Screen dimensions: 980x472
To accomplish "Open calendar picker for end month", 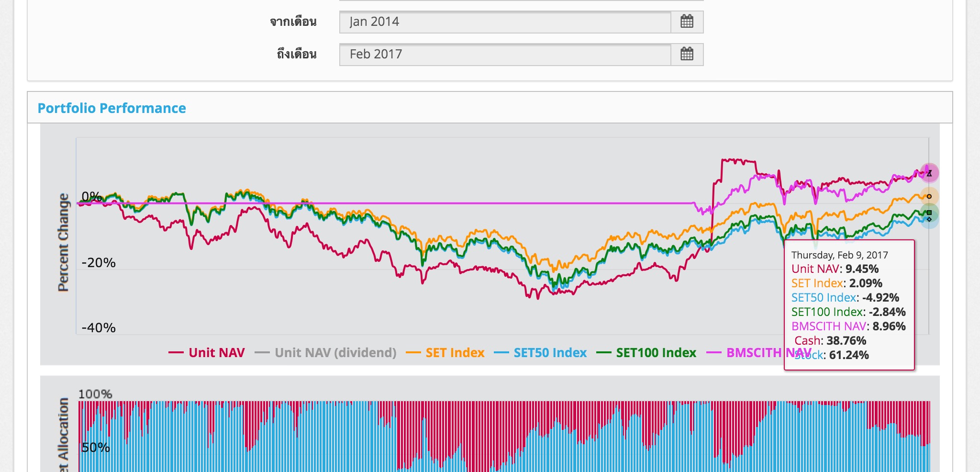I will tap(687, 54).
